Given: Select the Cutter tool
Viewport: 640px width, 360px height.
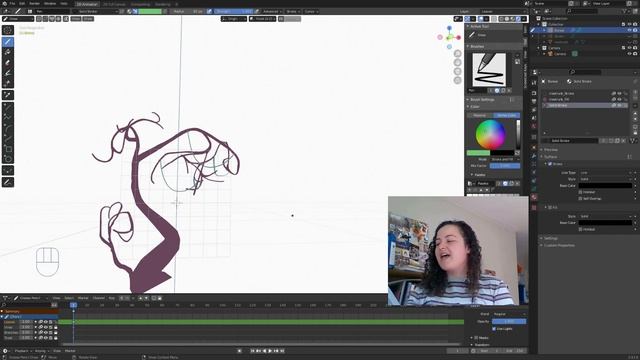Looking at the screenshot, I should 8,84.
